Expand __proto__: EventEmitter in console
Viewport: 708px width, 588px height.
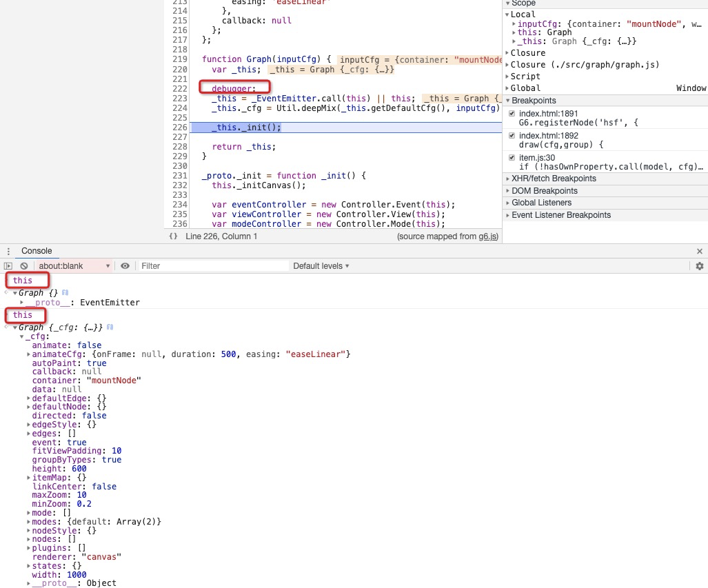tap(21, 302)
